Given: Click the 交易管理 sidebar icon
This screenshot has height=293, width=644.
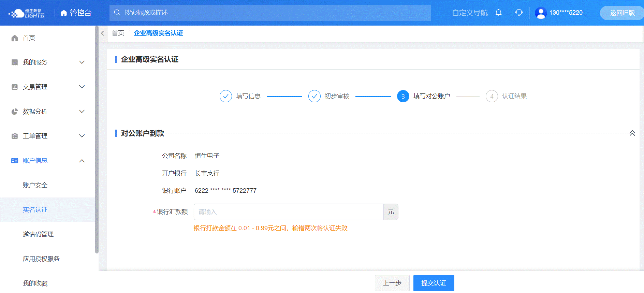Looking at the screenshot, I should click(x=15, y=87).
